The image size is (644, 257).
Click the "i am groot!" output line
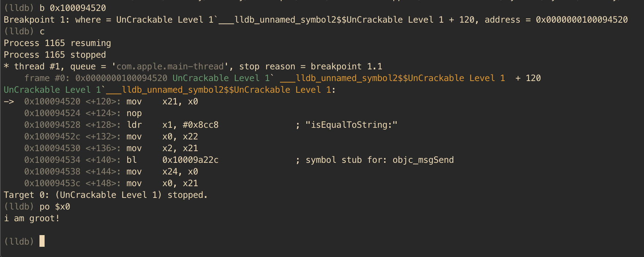click(32, 218)
